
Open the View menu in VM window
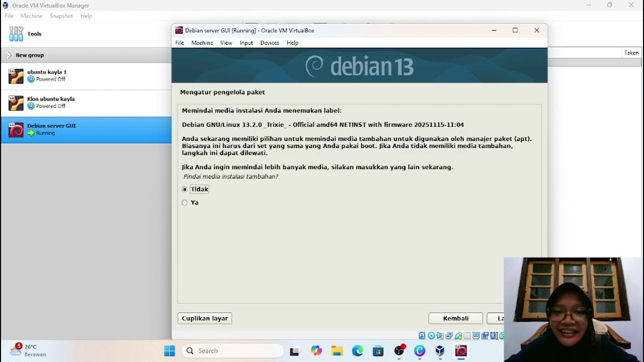point(226,43)
